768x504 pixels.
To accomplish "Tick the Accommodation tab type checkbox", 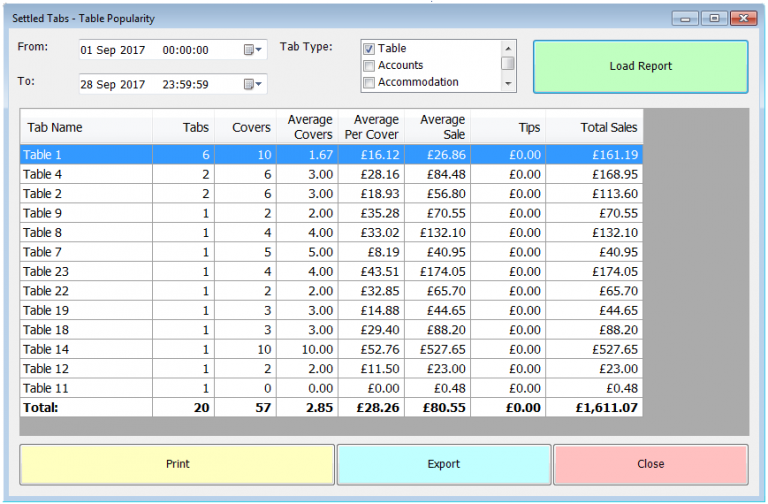I will click(x=369, y=83).
